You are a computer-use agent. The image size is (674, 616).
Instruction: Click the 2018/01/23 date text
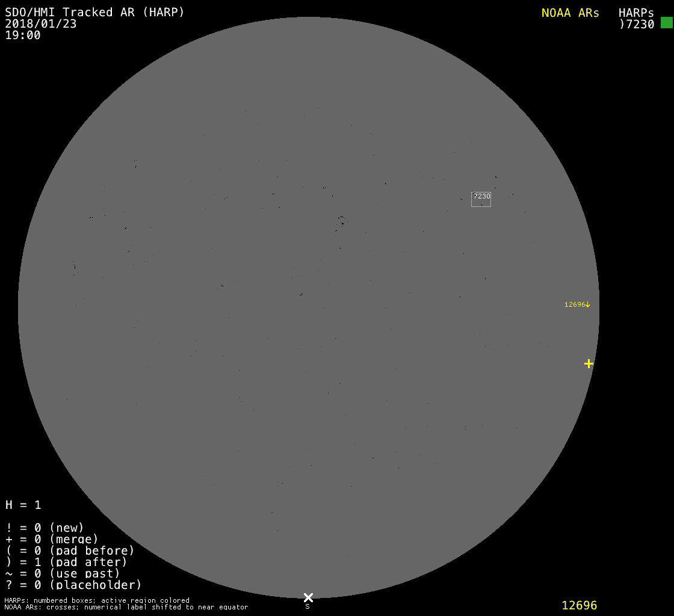[x=41, y=24]
